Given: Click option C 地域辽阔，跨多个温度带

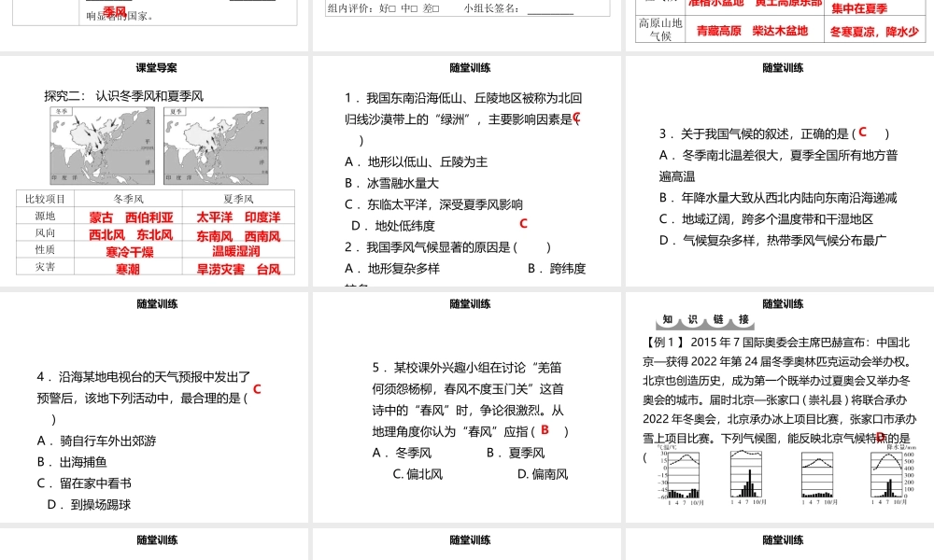Looking at the screenshot, I should tap(766, 219).
